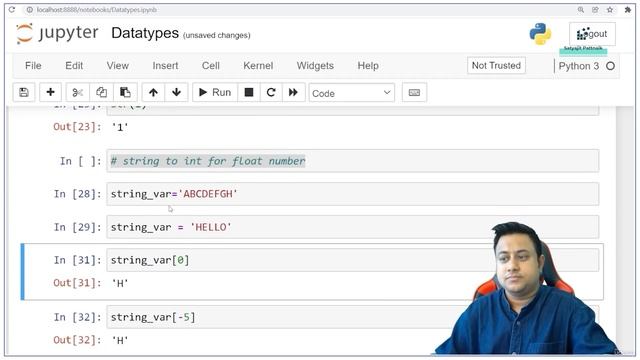640x360 pixels.
Task: Click the In [29] prompt label
Action: [78, 227]
